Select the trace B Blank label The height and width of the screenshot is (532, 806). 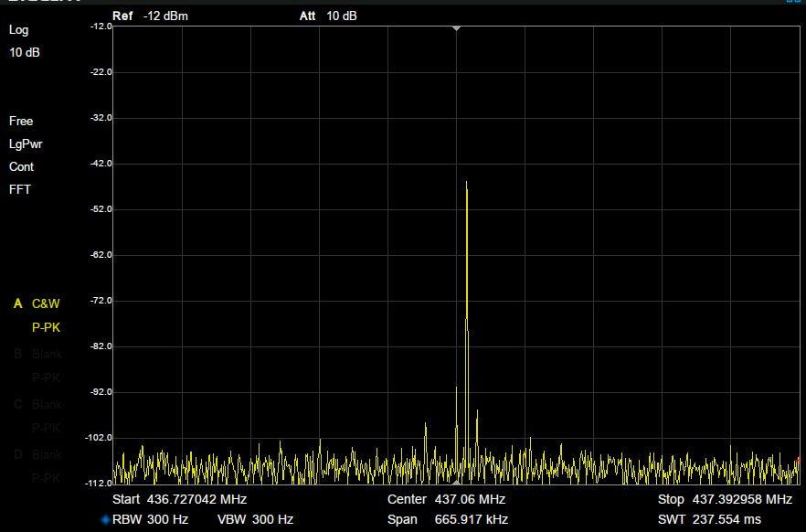click(x=38, y=354)
